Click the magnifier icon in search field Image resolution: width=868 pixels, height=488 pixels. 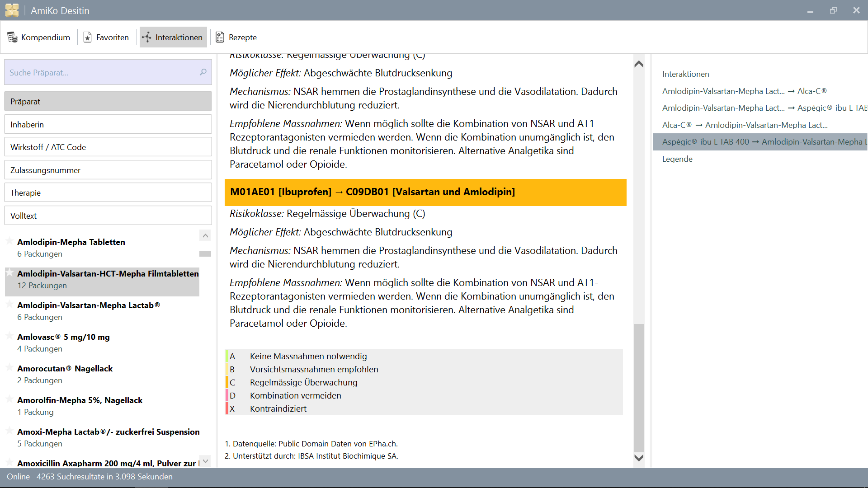pyautogui.click(x=203, y=72)
